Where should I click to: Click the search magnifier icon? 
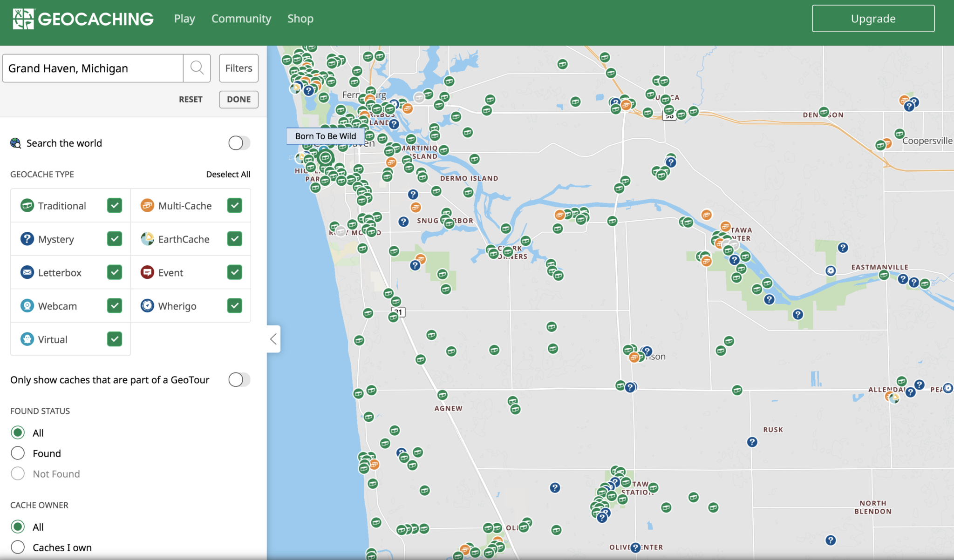197,68
